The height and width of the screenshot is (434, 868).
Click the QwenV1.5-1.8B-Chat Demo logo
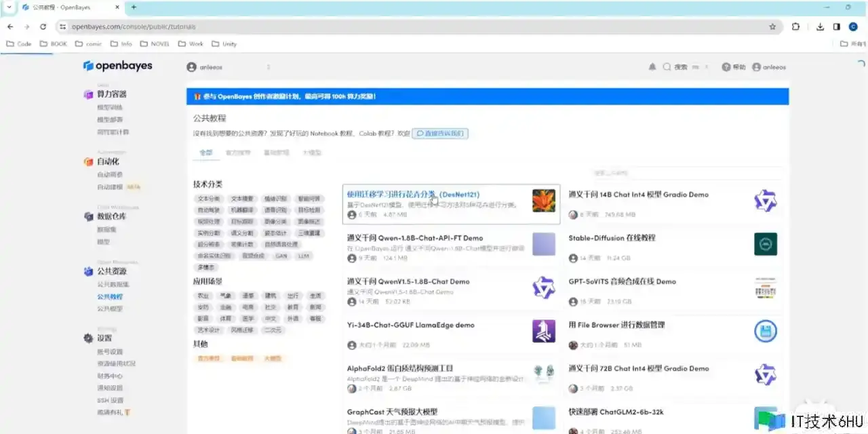(x=544, y=288)
